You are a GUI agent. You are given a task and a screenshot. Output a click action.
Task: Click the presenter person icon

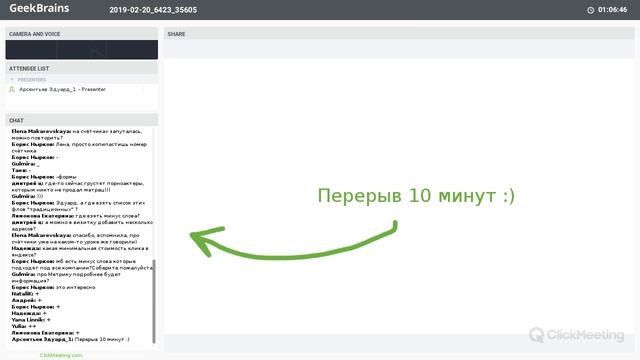12,89
